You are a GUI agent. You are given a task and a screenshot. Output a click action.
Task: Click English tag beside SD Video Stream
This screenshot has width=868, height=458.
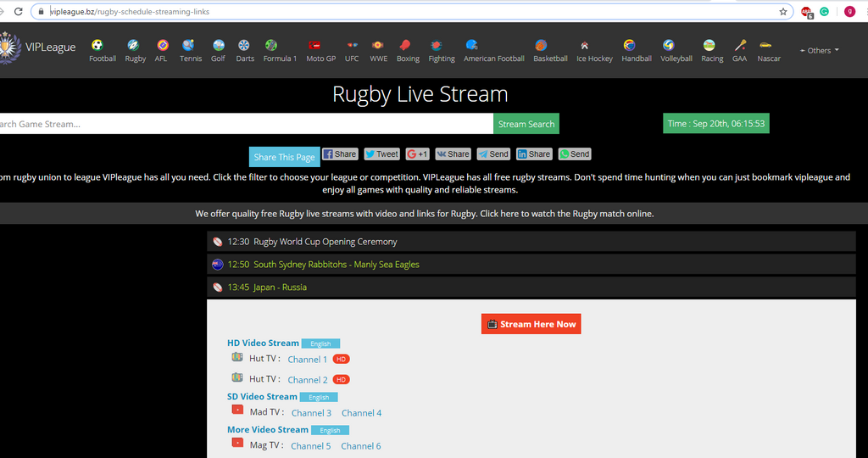coord(319,397)
